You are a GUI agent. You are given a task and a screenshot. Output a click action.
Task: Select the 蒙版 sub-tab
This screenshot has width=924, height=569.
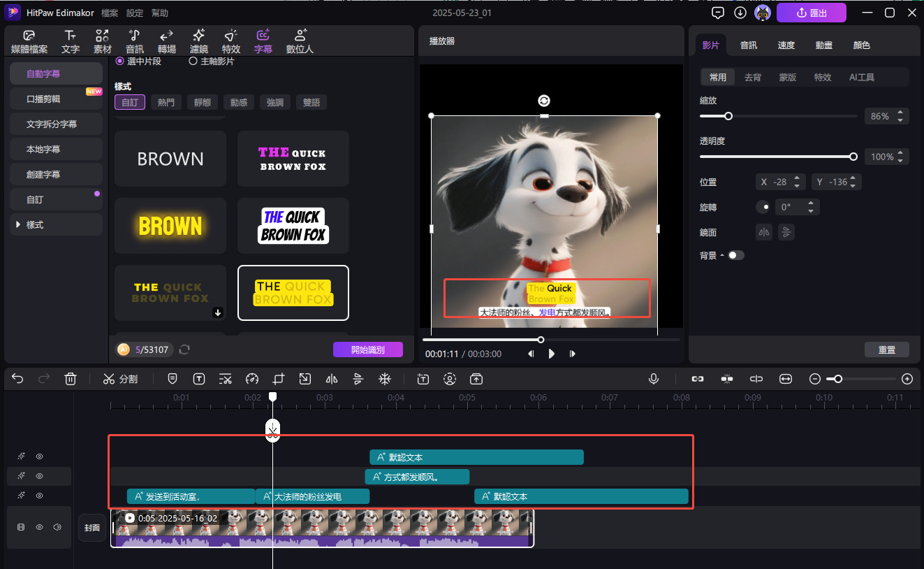coord(788,78)
